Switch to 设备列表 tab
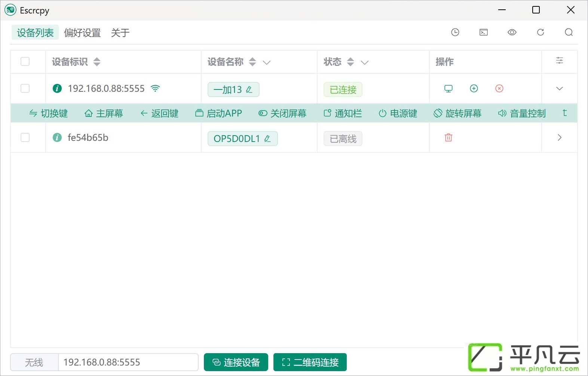Image resolution: width=588 pixels, height=376 pixels. click(35, 33)
